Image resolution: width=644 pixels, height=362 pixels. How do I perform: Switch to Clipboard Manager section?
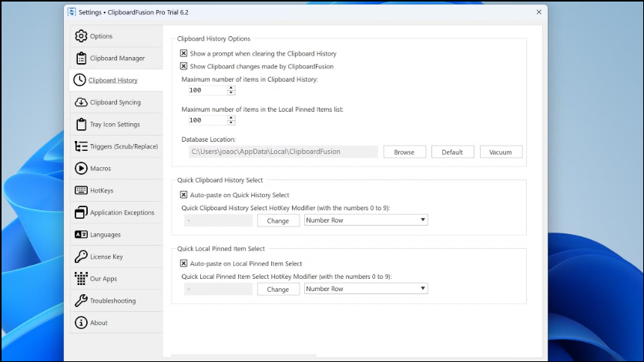[x=116, y=59]
